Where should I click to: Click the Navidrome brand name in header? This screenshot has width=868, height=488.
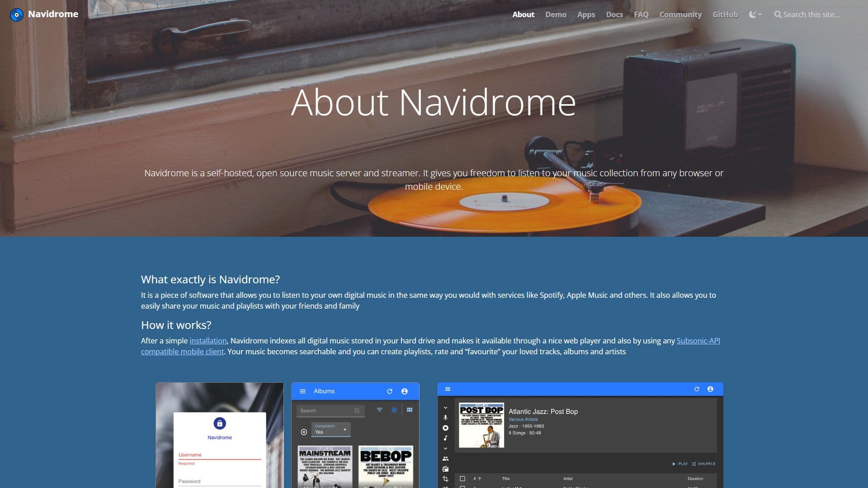click(53, 14)
